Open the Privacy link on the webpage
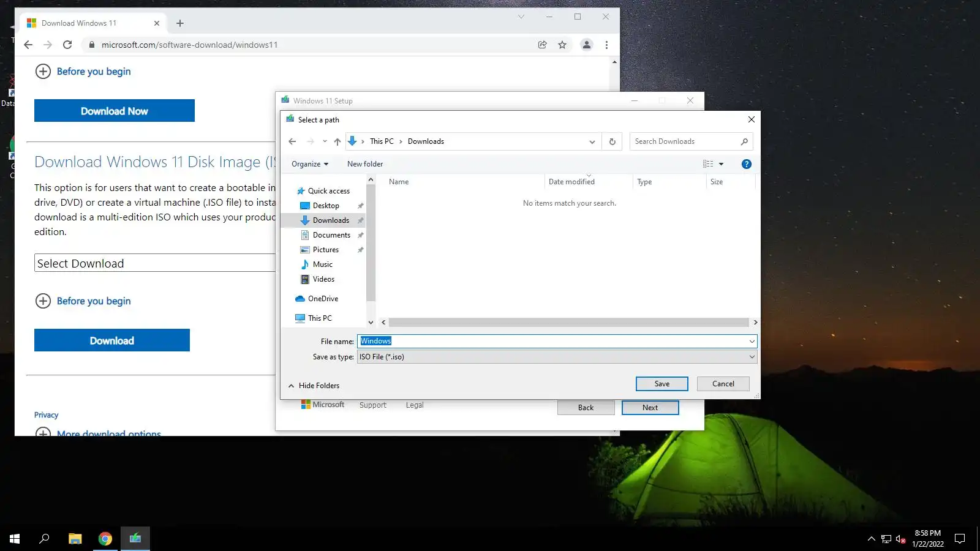Image resolution: width=980 pixels, height=551 pixels. [x=46, y=415]
